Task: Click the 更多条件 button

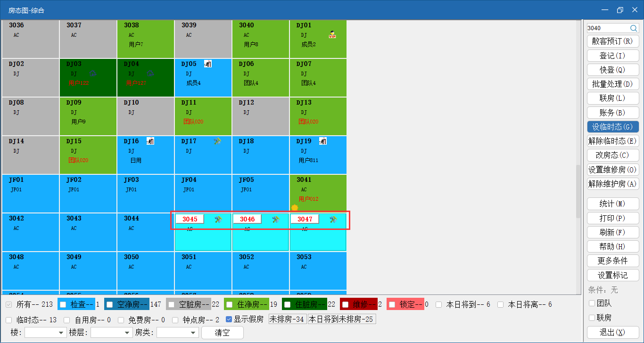Action: pos(613,261)
